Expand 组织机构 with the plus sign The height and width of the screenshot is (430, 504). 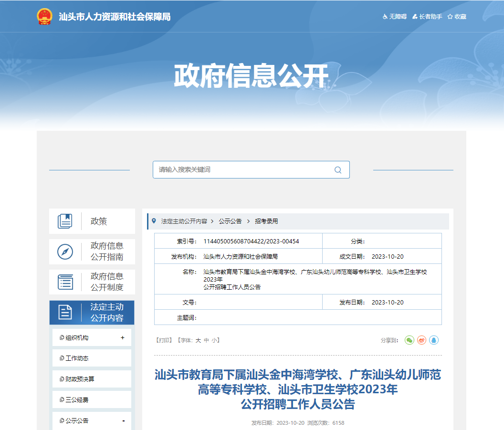click(x=122, y=338)
